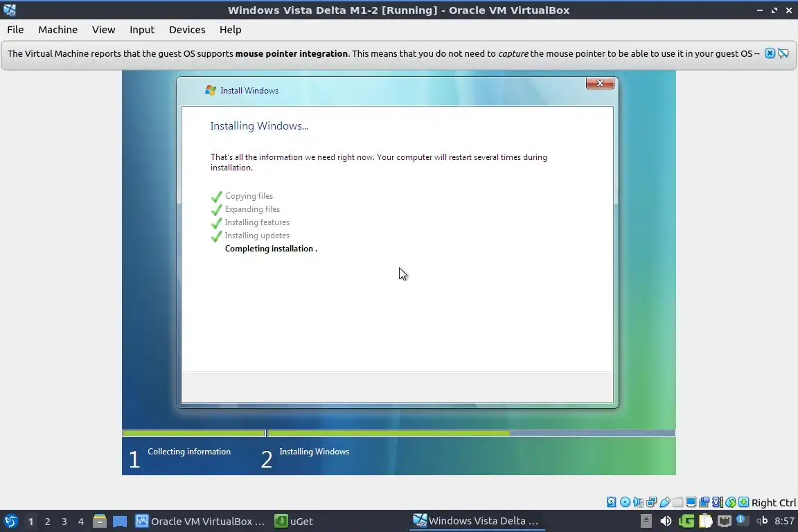The image size is (798, 532).
Task: Open the Devices menu
Action: click(187, 30)
